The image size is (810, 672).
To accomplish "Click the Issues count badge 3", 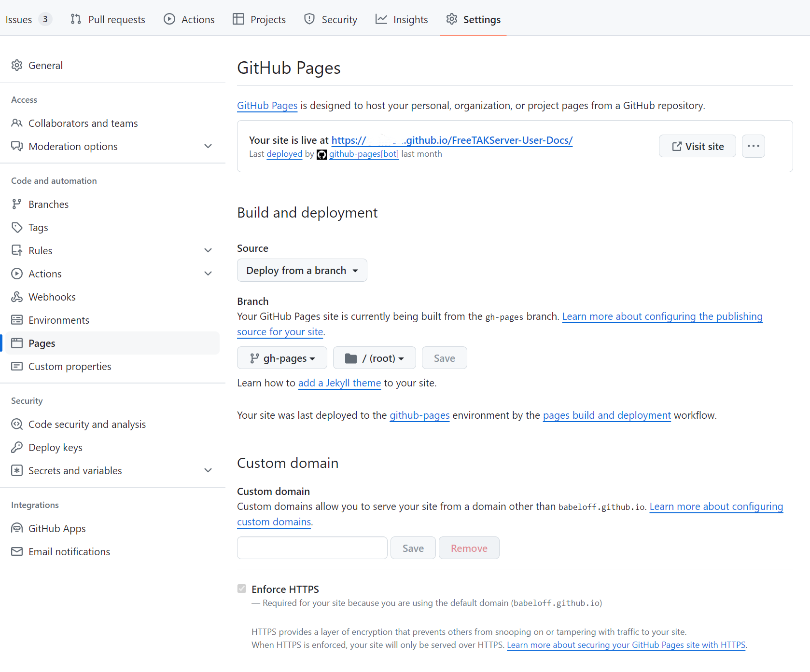I will point(45,19).
